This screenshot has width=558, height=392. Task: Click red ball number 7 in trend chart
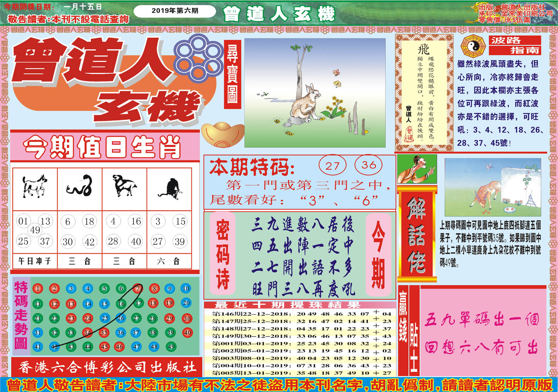pyautogui.click(x=138, y=289)
